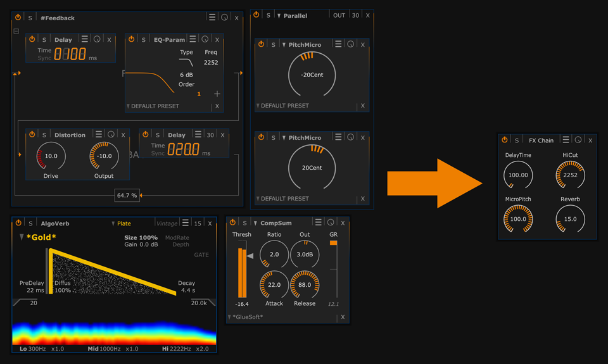Screen dimensions: 608x364
Task: Click the AlgoVerb PreDelay 22 ms value
Action: tap(35, 291)
